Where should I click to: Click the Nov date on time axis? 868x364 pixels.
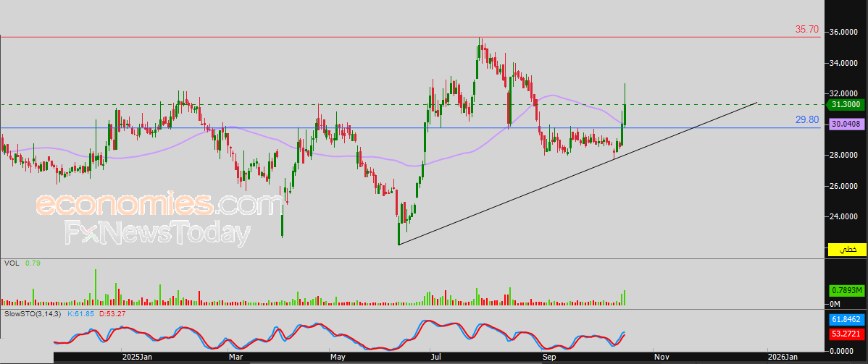coord(660,357)
